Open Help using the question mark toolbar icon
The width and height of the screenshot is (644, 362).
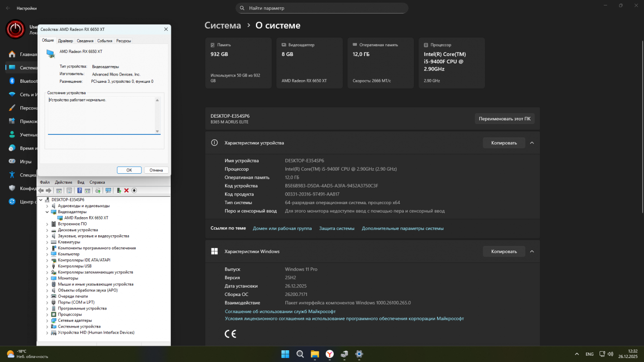coord(80,191)
